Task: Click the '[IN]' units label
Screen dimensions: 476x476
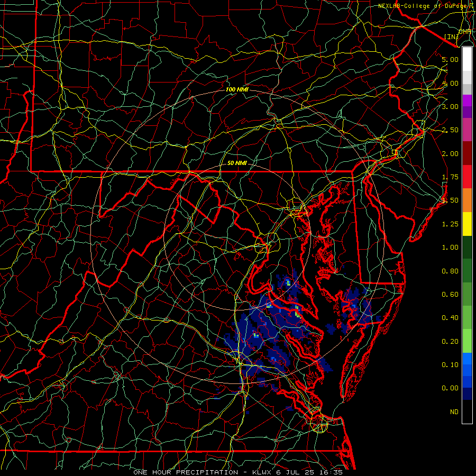Action: pyautogui.click(x=451, y=36)
